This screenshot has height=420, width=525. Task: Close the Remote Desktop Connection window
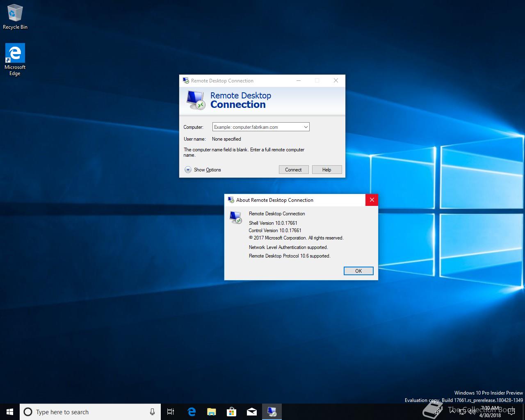[336, 80]
